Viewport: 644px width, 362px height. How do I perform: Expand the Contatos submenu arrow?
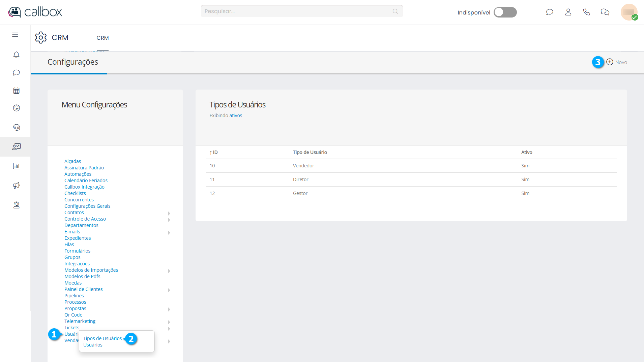(169, 213)
